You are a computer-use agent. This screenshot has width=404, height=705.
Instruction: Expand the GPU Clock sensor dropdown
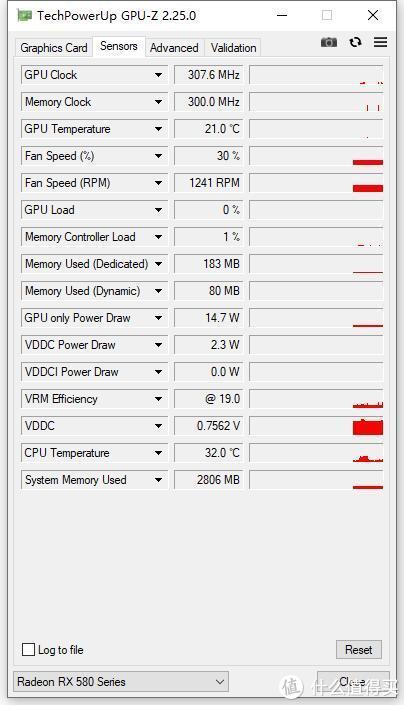[158, 75]
